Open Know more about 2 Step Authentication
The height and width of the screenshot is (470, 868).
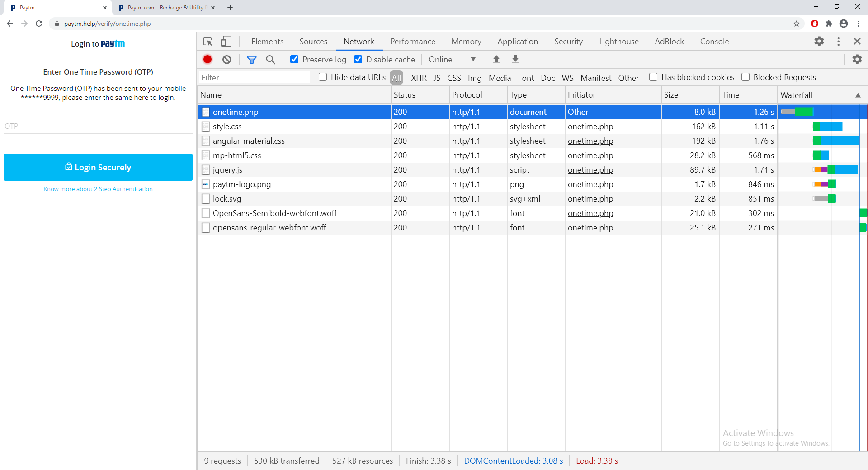98,189
